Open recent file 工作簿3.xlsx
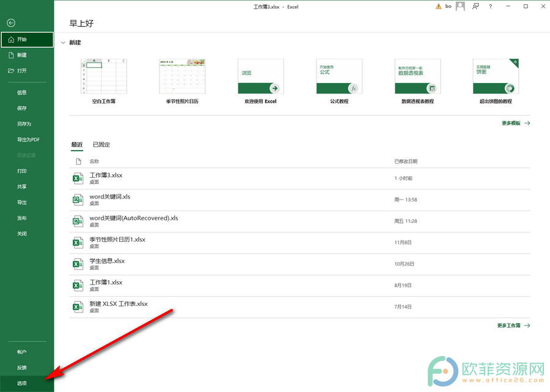Viewport: 550px width, 392px height. (300, 179)
